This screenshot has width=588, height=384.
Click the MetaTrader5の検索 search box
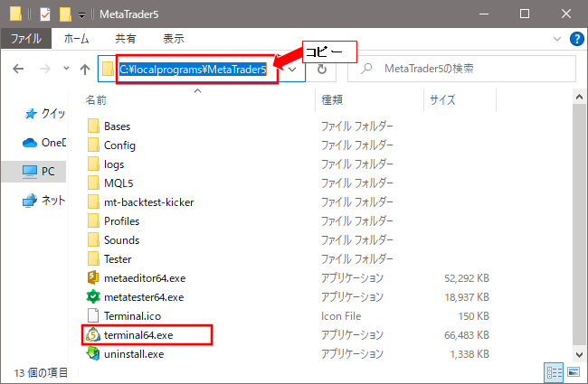click(461, 69)
